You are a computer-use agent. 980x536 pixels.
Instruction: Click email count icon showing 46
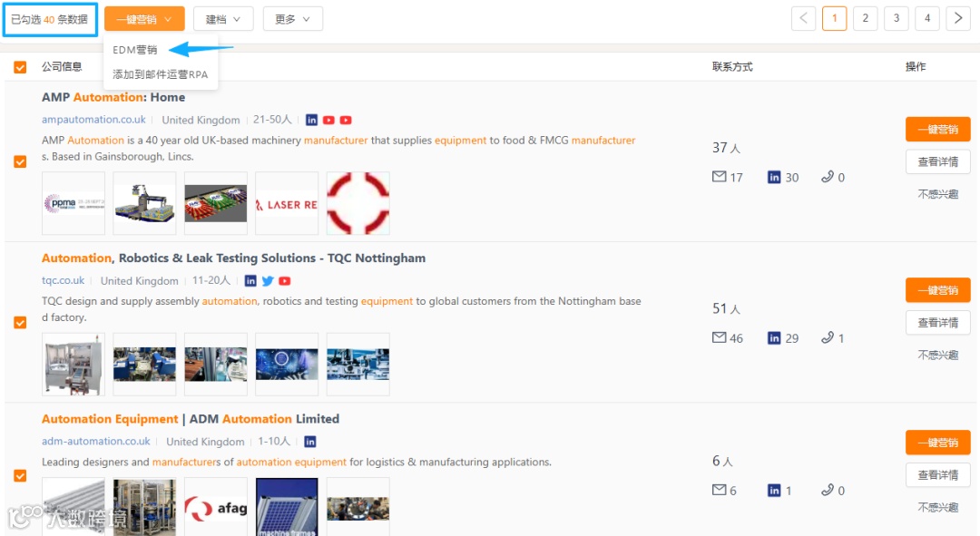coord(720,337)
